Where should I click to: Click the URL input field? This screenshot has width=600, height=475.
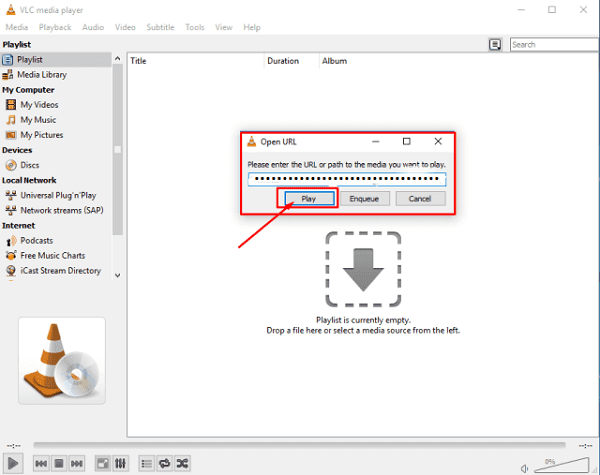(x=347, y=179)
